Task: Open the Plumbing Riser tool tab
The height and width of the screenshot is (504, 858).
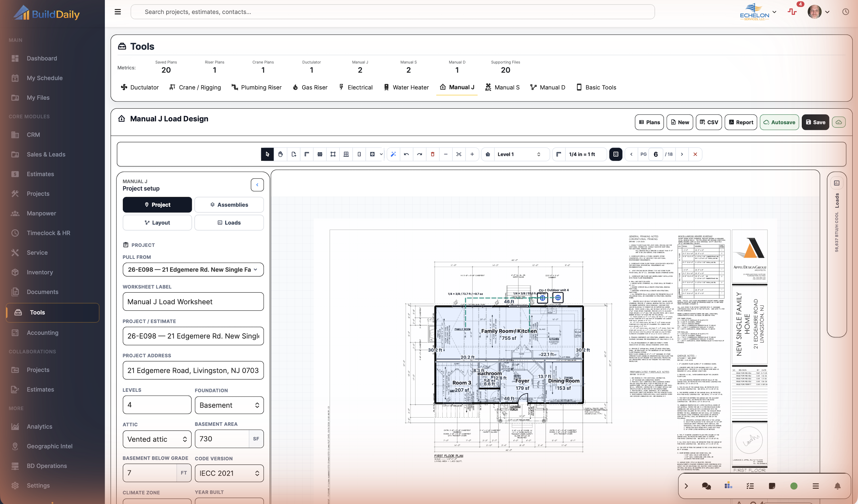Action: [256, 87]
